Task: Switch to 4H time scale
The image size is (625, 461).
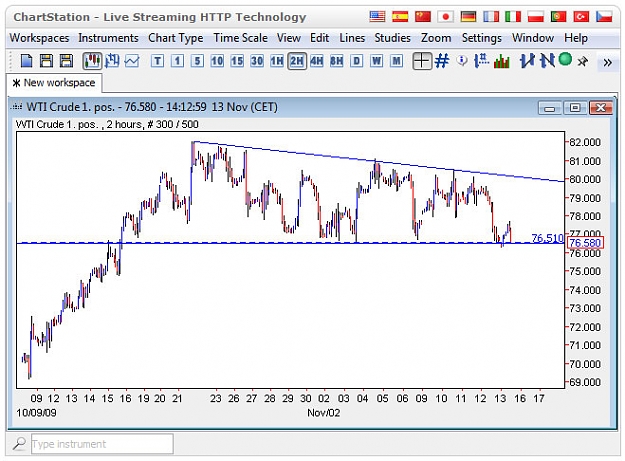Action: tap(317, 61)
